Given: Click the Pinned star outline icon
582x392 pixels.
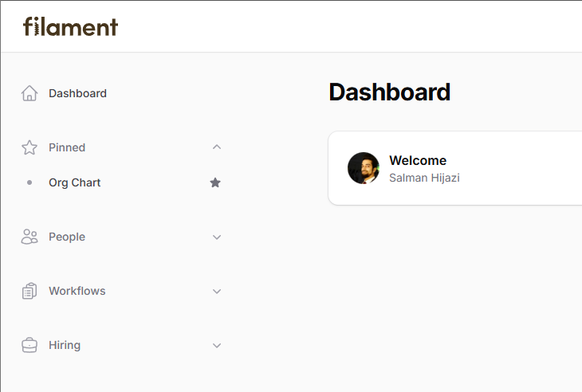Looking at the screenshot, I should [x=29, y=147].
